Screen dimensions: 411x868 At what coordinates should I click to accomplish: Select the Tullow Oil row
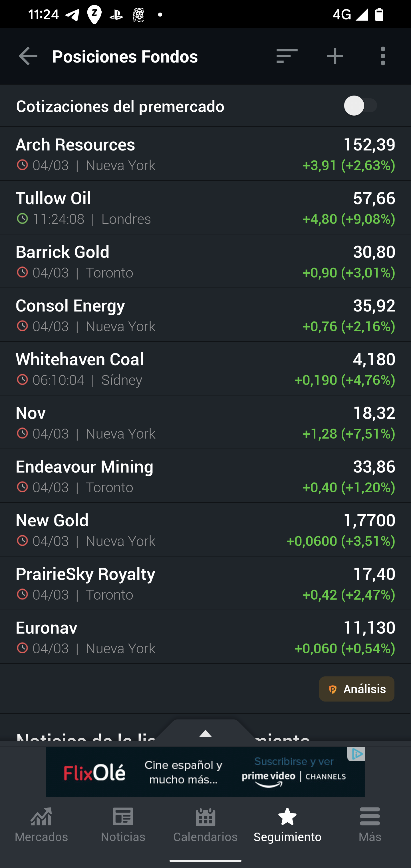coord(205,208)
